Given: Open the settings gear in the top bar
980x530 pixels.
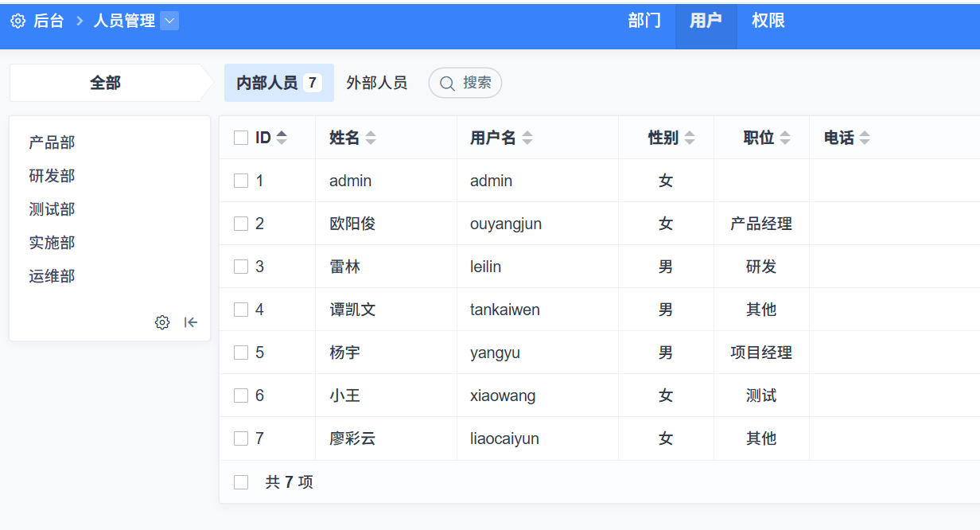Looking at the screenshot, I should (17, 21).
